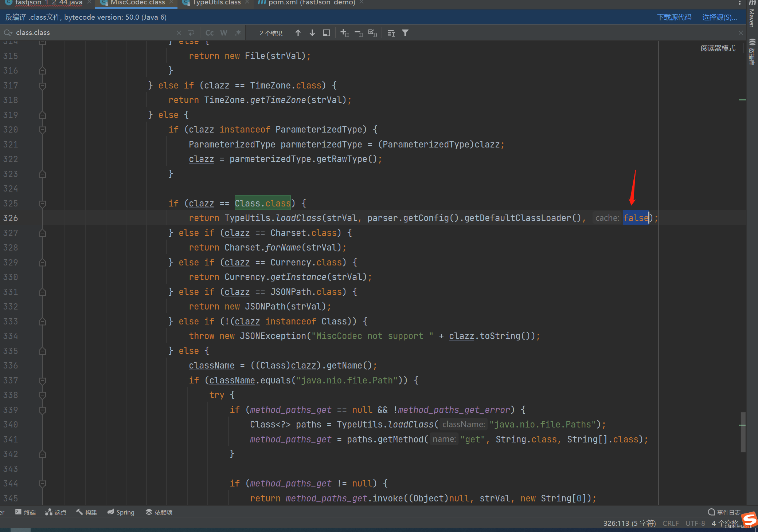This screenshot has height=532, width=758.
Task: Collapse the code block ending at line 316
Action: tap(43, 71)
